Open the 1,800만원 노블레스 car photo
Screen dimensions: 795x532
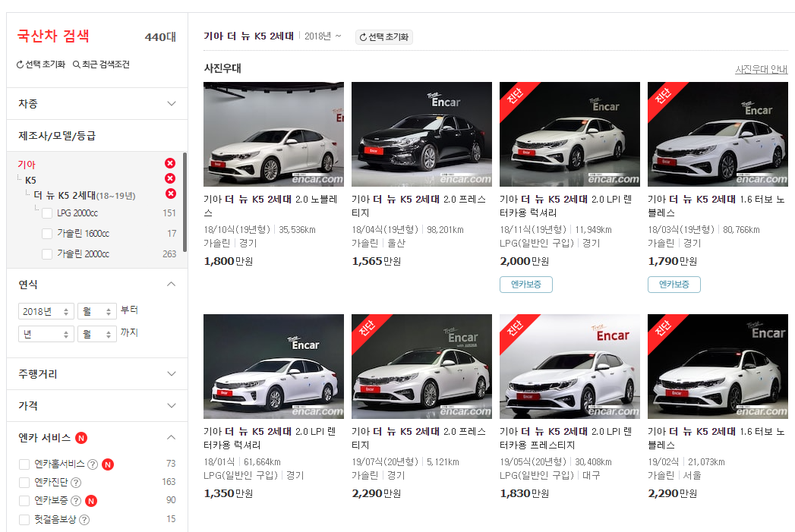(274, 134)
